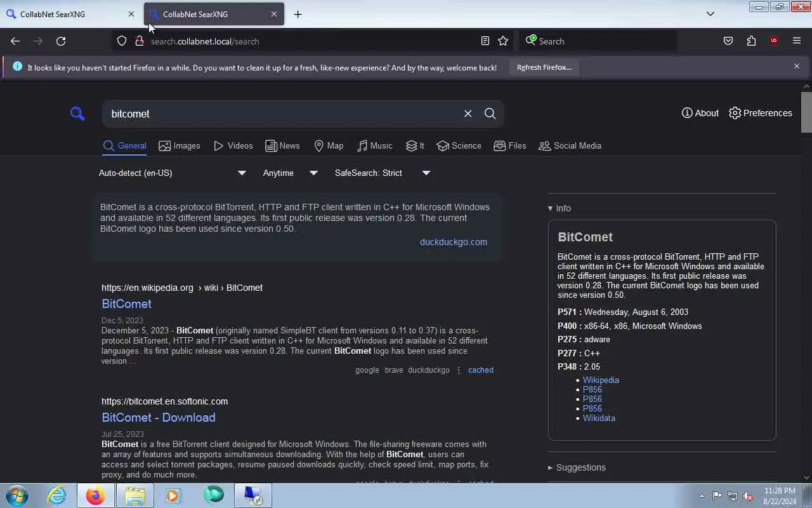The image size is (812, 508).
Task: Open a new tab
Action: tap(298, 14)
